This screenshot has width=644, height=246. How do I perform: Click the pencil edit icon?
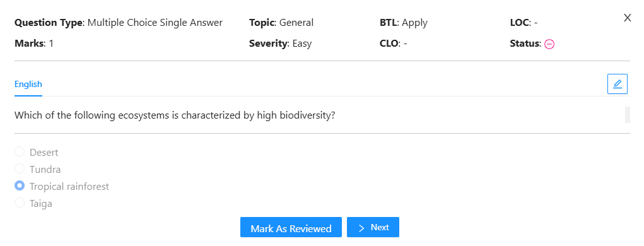pos(618,84)
